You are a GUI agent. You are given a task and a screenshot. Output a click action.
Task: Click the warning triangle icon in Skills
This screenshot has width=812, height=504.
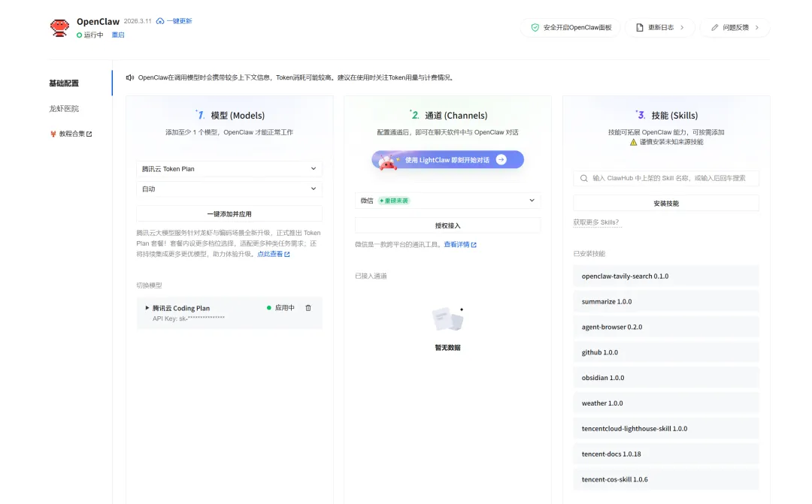coord(633,142)
